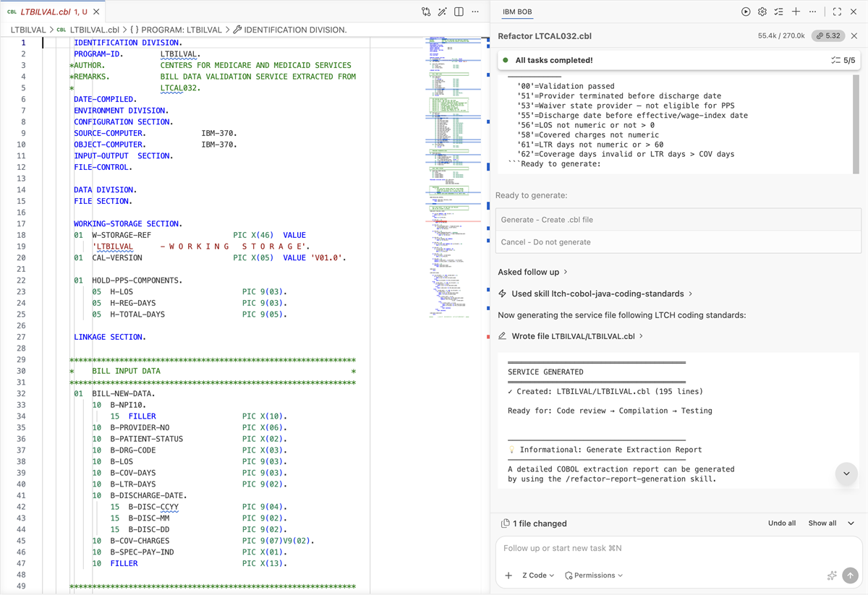Click the Refactor LTCAL032.cbl task title
The width and height of the screenshot is (868, 595).
coord(545,35)
